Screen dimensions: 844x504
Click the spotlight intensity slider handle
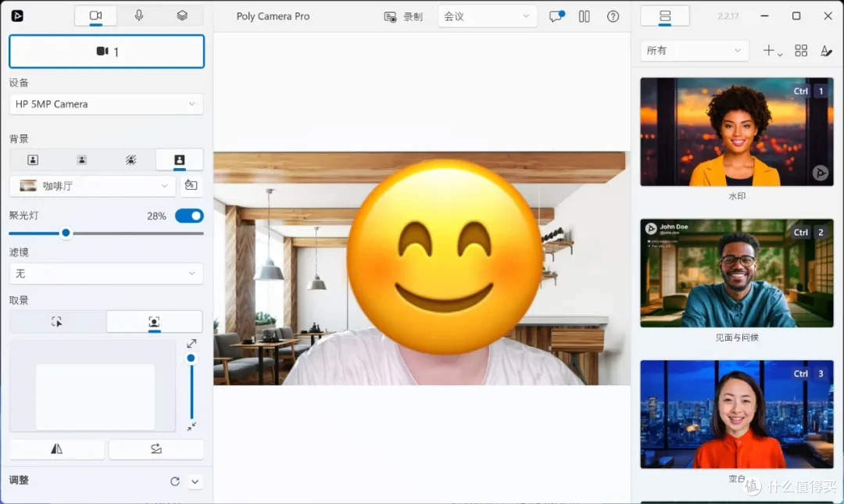coord(66,233)
